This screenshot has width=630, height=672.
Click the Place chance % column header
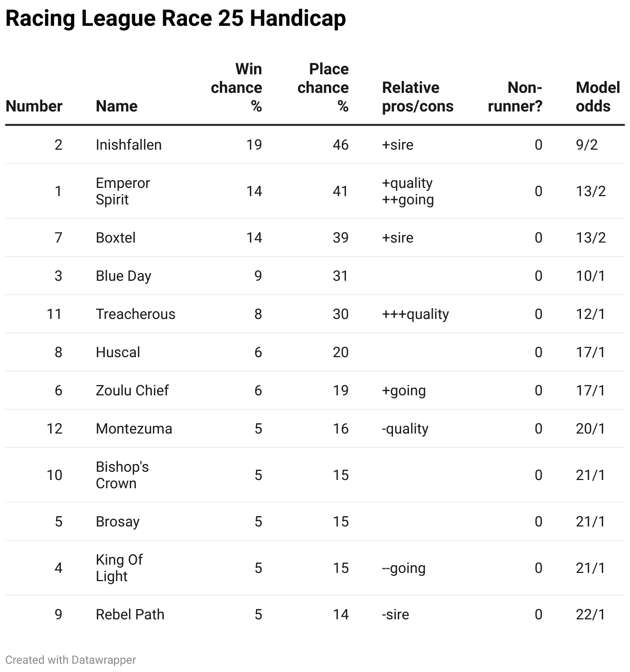(x=323, y=88)
